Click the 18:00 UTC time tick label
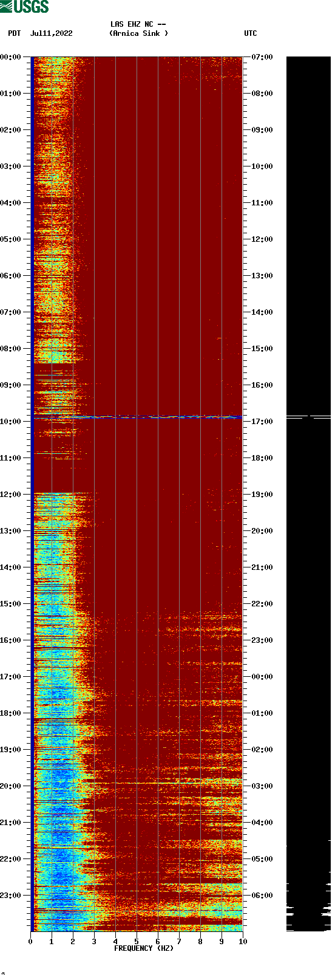 (x=262, y=458)
